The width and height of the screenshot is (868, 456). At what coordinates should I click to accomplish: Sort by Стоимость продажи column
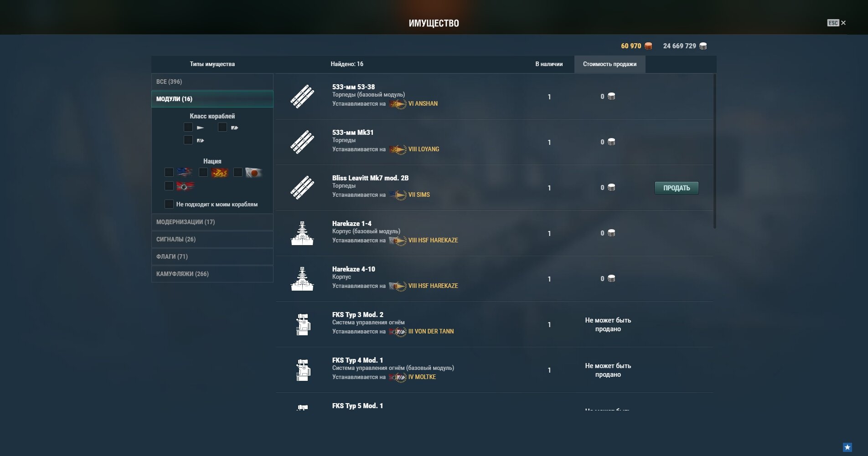pos(610,64)
